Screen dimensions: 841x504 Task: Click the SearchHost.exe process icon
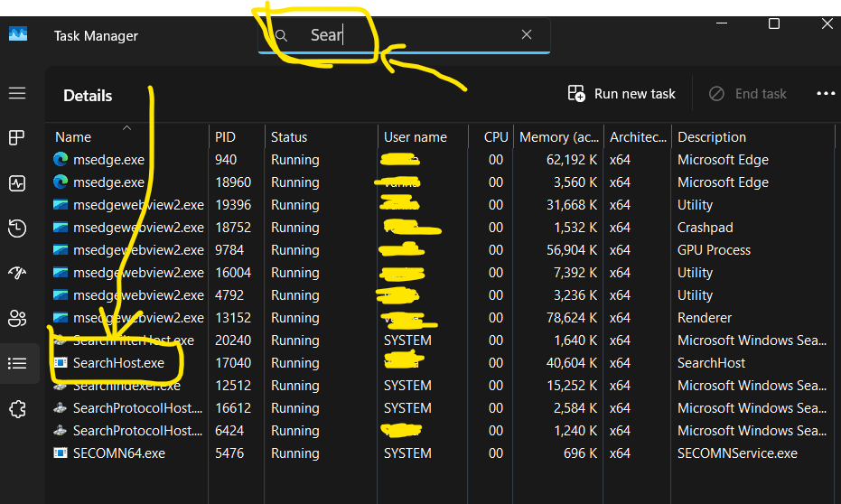click(60, 362)
